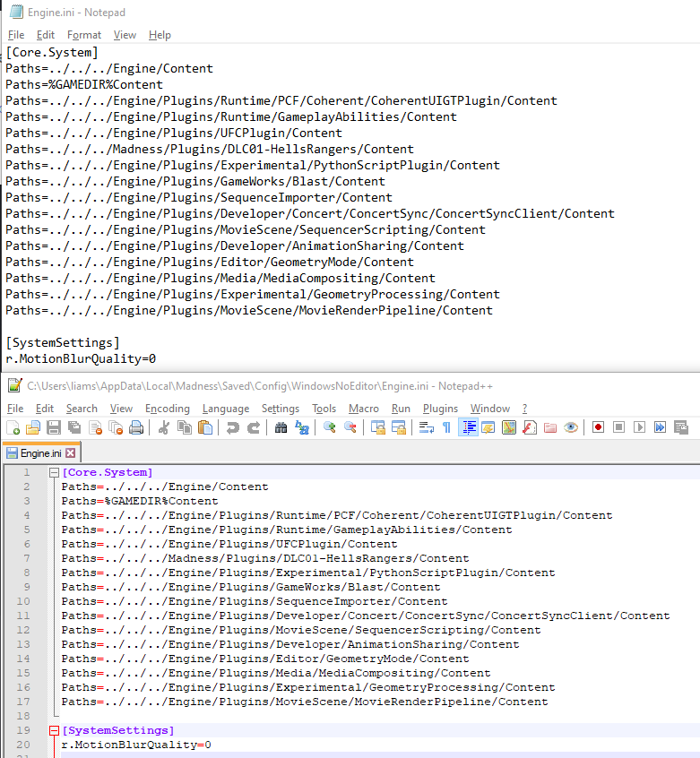Open the Edit menu in Notepad window
Screen dimensions: 700x758
tap(46, 35)
